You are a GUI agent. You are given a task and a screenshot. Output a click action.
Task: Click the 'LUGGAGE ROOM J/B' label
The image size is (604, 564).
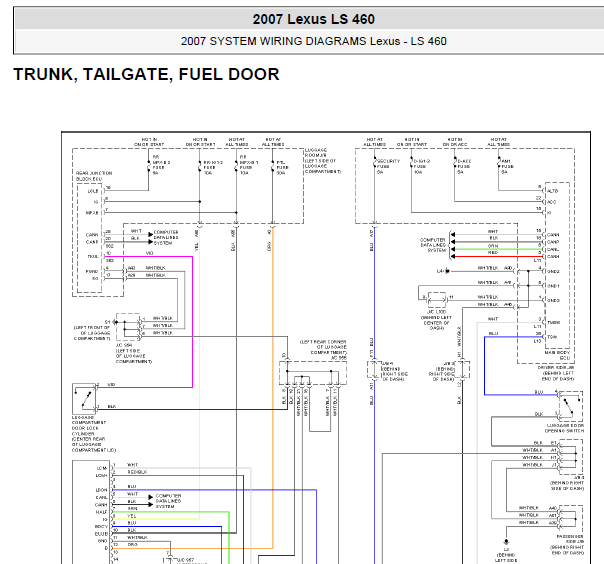(316, 153)
